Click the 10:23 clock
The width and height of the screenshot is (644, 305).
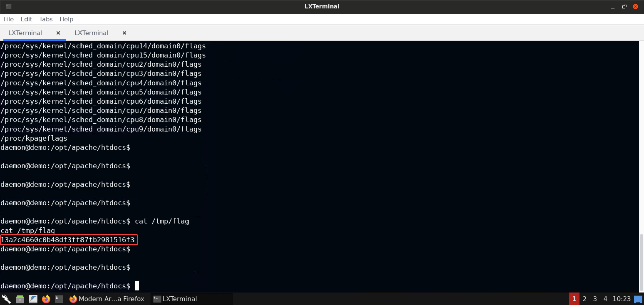pos(622,299)
